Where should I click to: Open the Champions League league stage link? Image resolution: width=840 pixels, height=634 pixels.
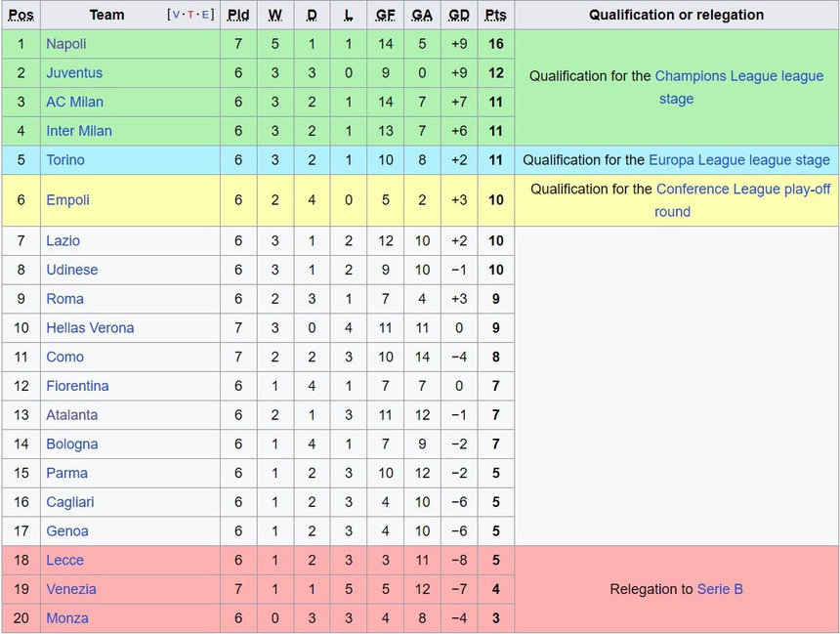(x=741, y=75)
